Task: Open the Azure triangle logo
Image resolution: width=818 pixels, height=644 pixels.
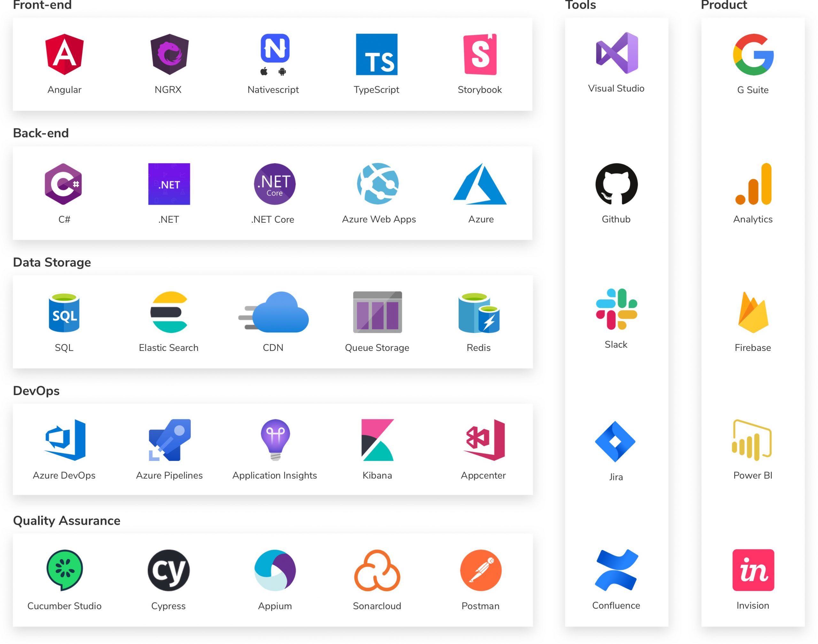Action: coord(480,184)
